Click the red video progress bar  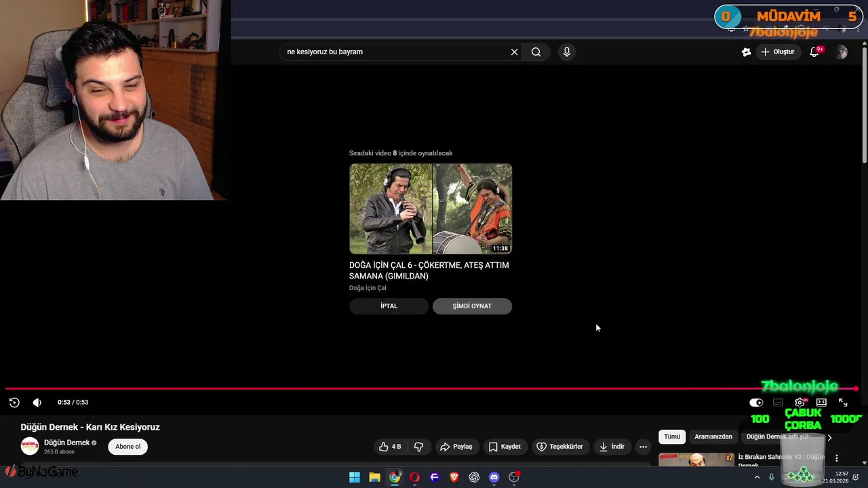[x=431, y=388]
